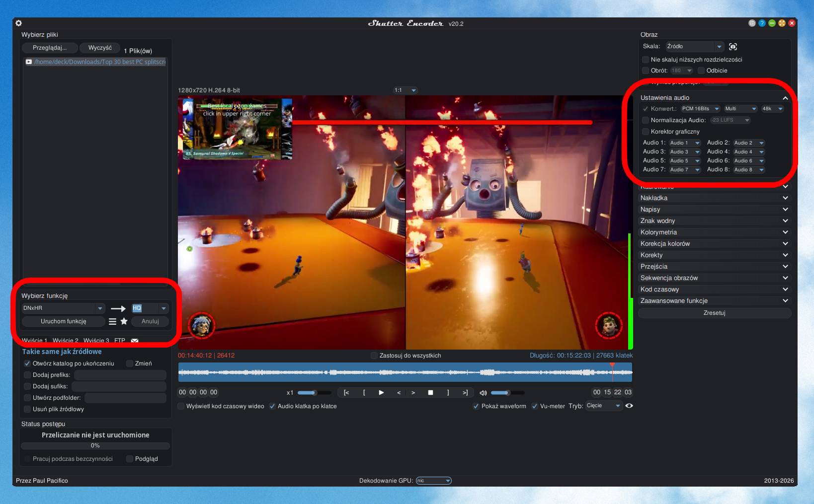The height and width of the screenshot is (504, 814).
Task: Enable Nie skaluj niższych rozdzielczości checkbox
Action: [x=646, y=60]
